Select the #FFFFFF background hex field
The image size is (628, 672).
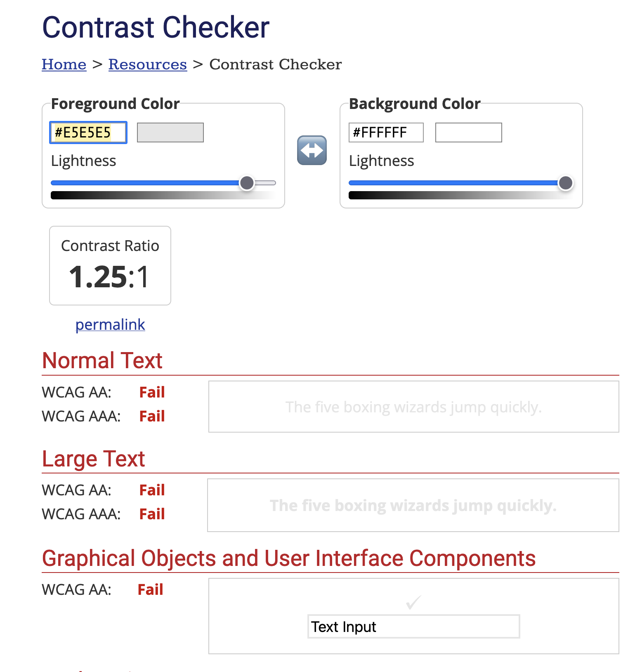pyautogui.click(x=385, y=132)
